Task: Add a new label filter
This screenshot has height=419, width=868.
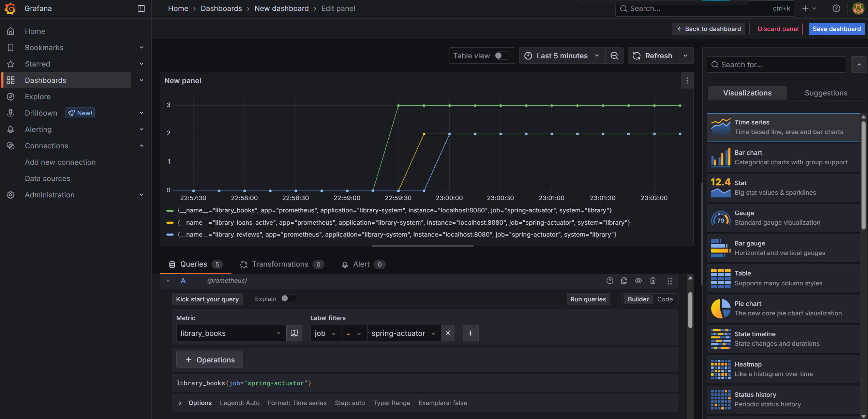Action: 470,333
